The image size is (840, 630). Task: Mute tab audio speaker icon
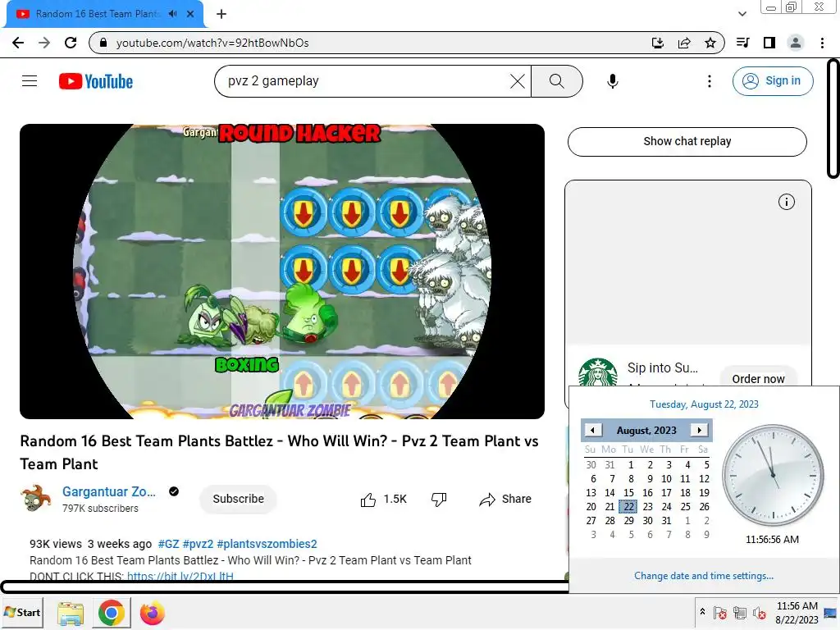pyautogui.click(x=172, y=14)
